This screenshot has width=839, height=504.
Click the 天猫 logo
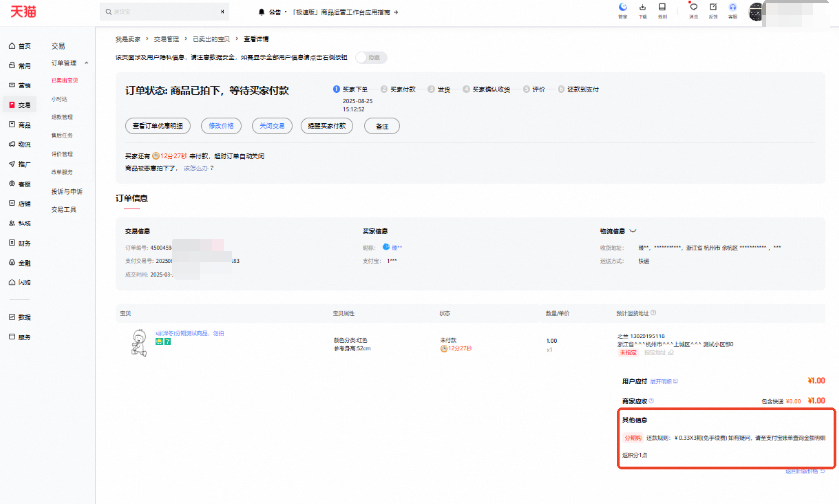[24, 11]
